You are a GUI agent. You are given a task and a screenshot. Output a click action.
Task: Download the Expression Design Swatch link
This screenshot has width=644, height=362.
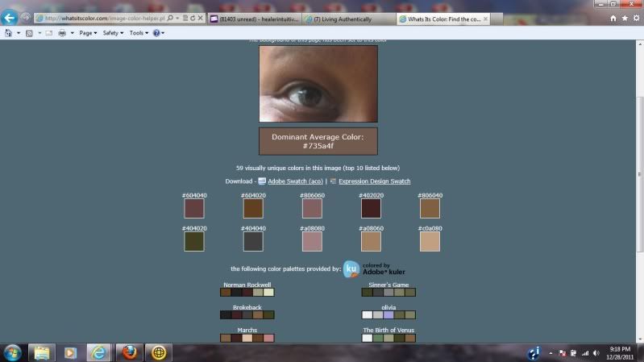374,181
